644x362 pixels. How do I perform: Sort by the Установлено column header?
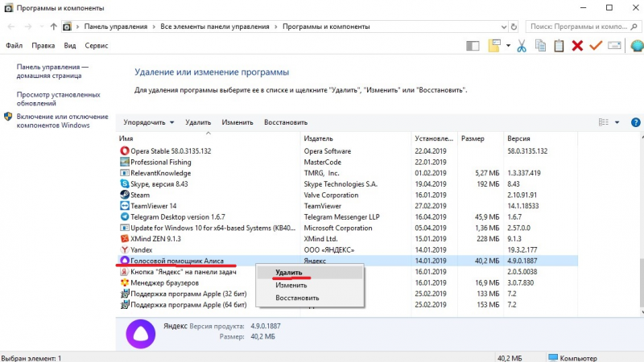pos(434,138)
